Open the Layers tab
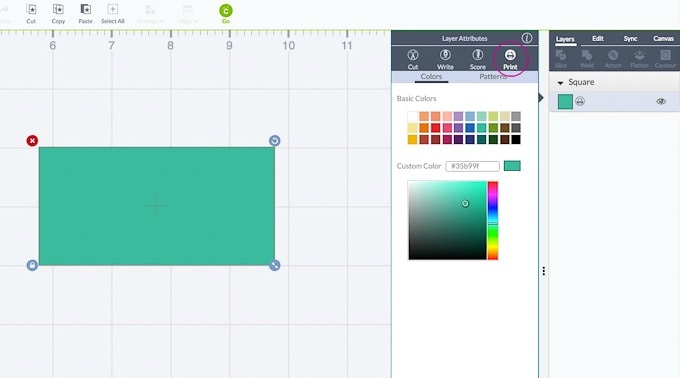This screenshot has height=378, width=680. pos(565,39)
